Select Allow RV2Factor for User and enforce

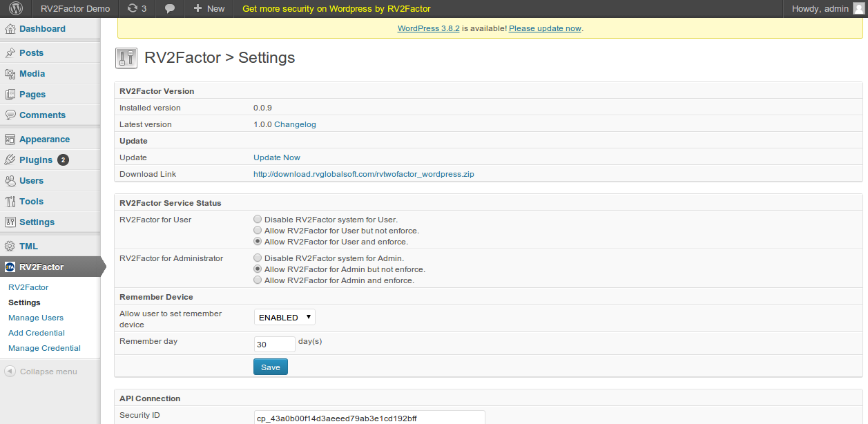pyautogui.click(x=258, y=242)
